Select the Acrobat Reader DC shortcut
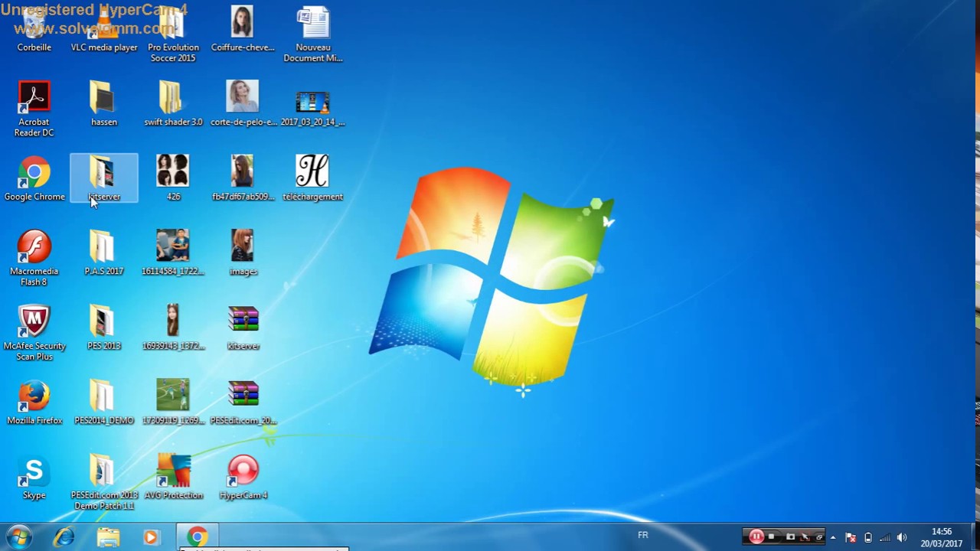This screenshot has height=551, width=980. (34, 109)
